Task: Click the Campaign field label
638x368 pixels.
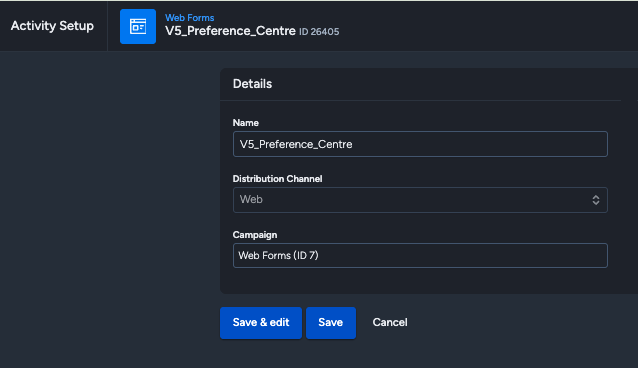Action: tap(255, 235)
